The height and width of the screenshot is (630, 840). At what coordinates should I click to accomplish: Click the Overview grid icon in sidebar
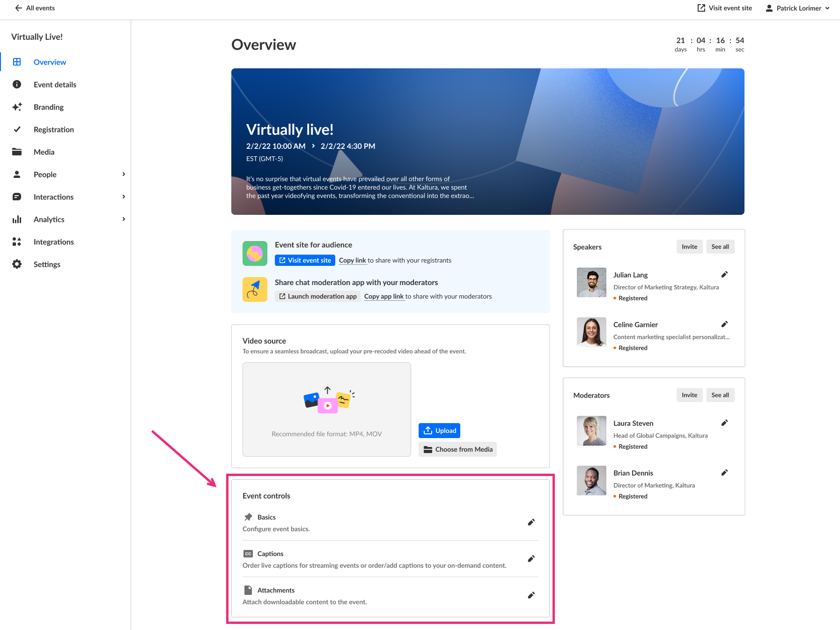17,62
